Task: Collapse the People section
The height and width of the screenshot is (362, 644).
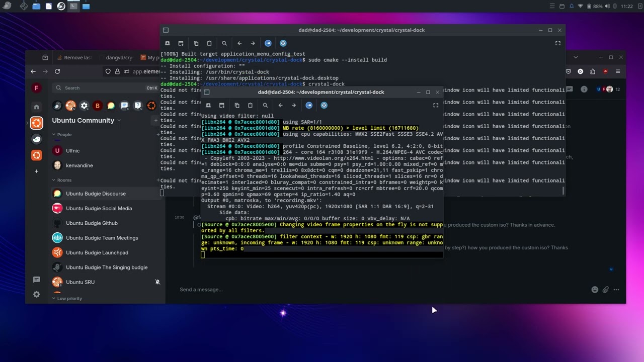Action: (61, 135)
